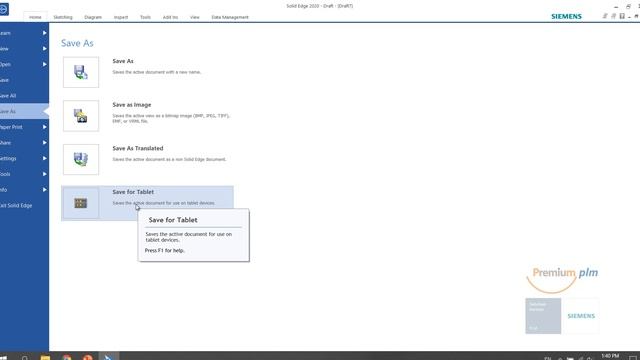Switch to the Sketching ribbon tab

(x=63, y=17)
